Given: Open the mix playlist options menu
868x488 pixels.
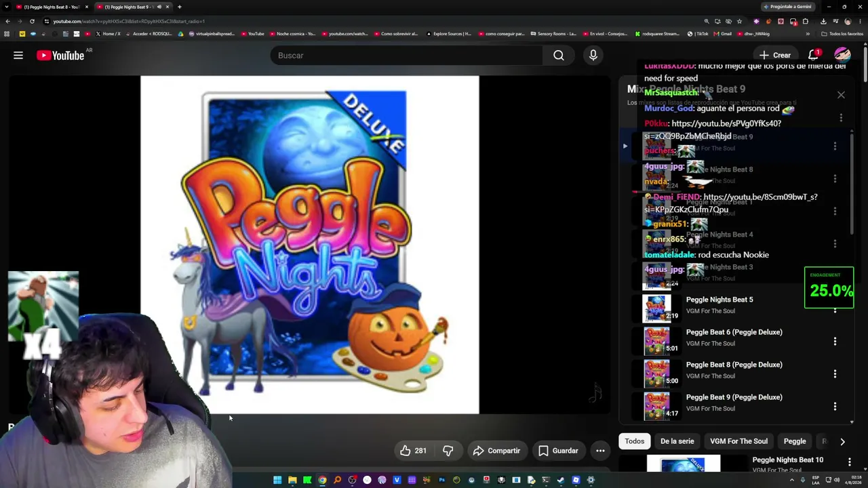Looking at the screenshot, I should (841, 118).
